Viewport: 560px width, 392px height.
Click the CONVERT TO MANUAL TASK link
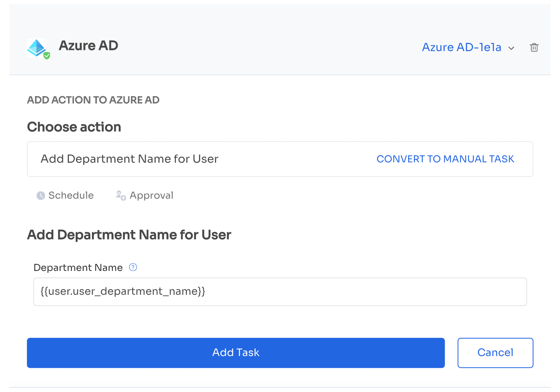(x=445, y=159)
